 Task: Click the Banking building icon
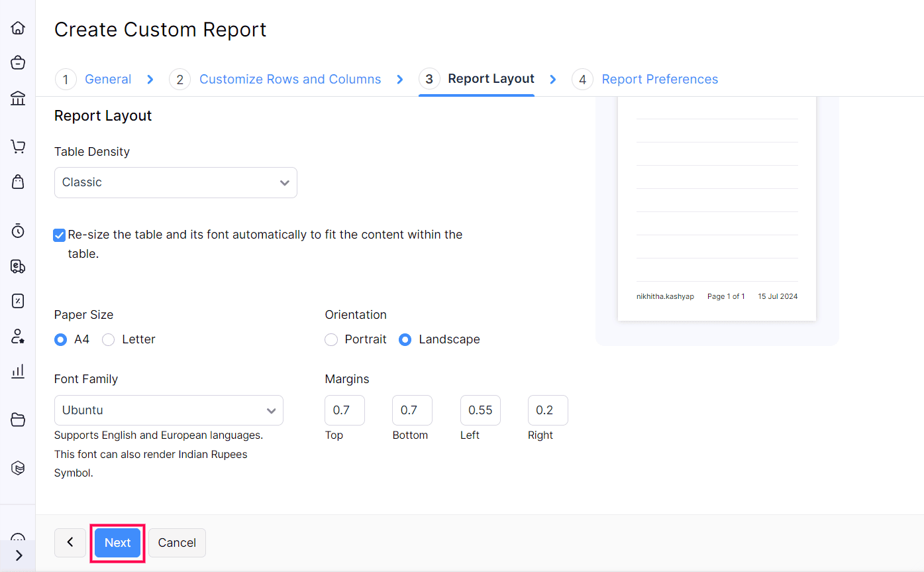(x=18, y=99)
